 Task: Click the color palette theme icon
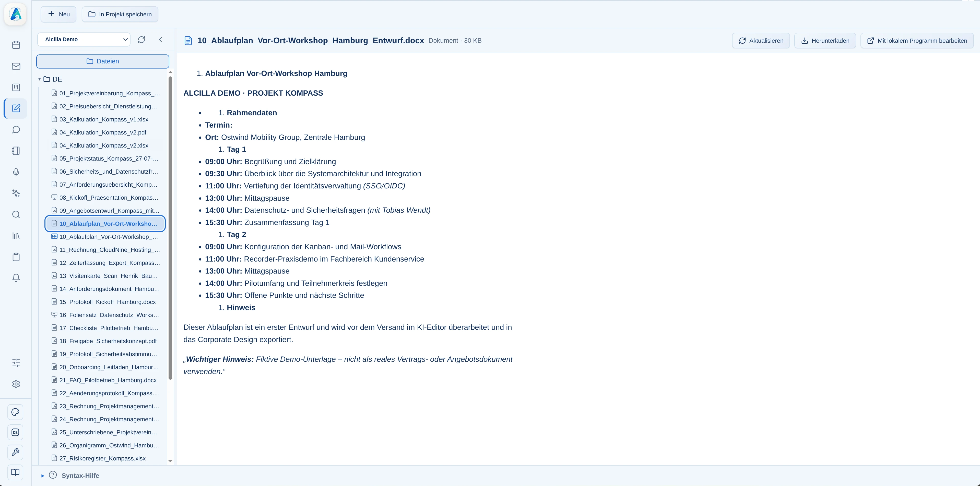click(16, 412)
